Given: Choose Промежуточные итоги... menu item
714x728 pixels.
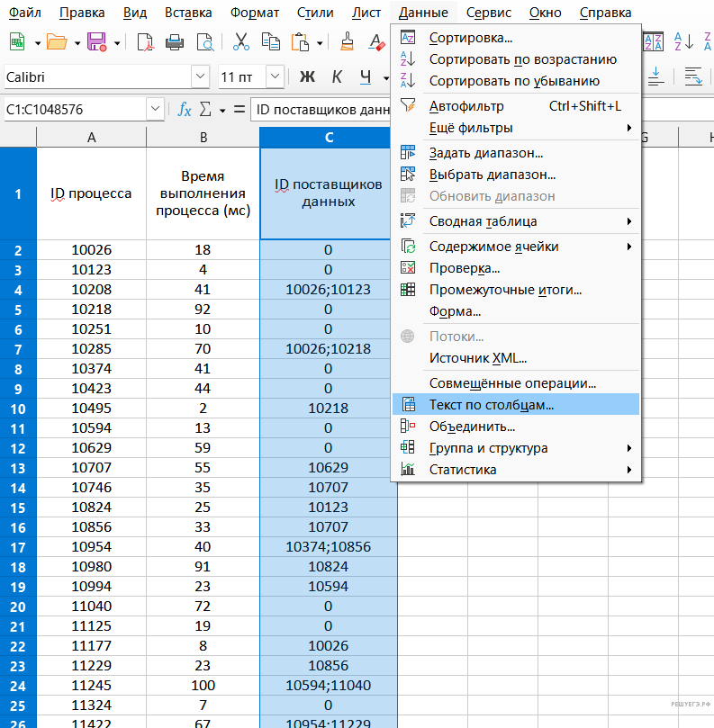Looking at the screenshot, I should [x=516, y=290].
